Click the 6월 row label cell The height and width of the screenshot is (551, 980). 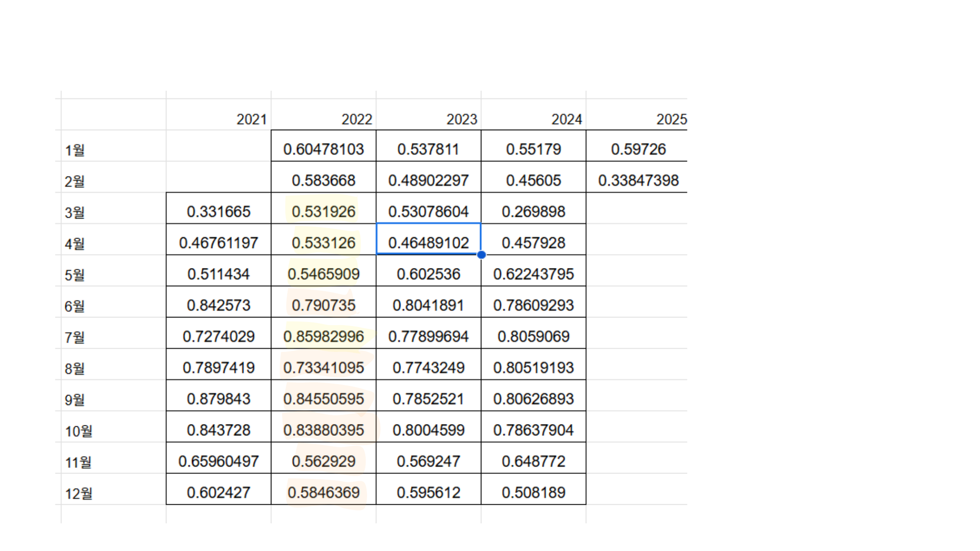75,306
